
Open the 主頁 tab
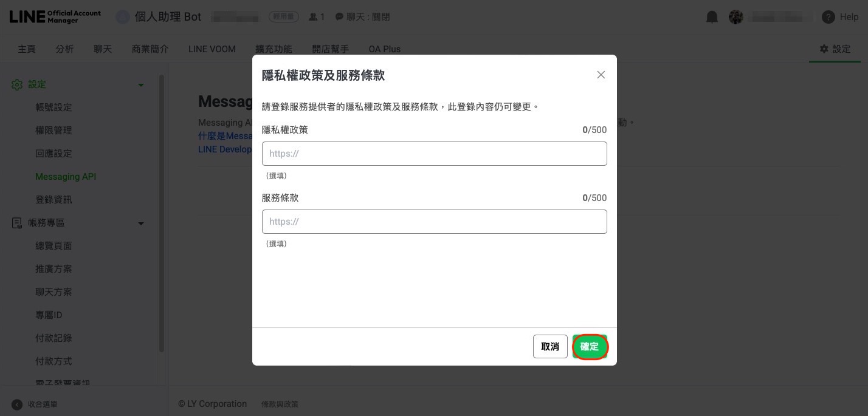(27, 49)
